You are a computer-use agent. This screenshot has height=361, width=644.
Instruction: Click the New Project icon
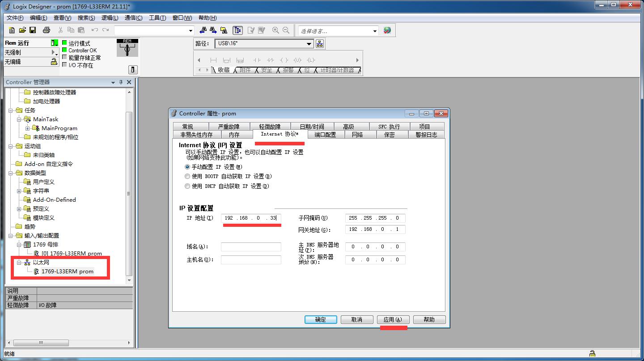point(11,30)
